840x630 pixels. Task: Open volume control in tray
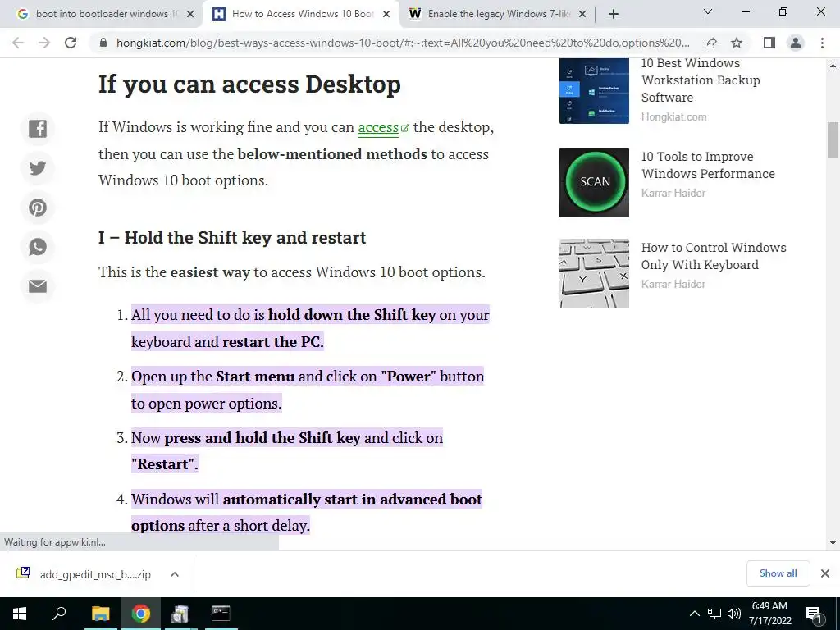[734, 614]
